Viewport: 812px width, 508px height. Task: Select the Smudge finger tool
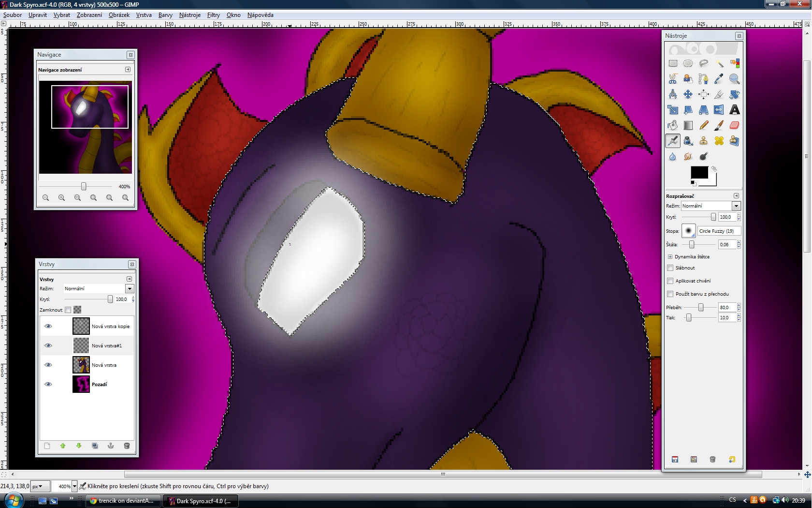coord(688,156)
